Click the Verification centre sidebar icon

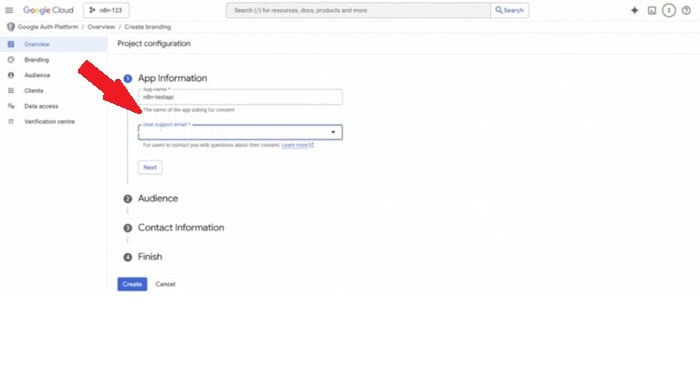(11, 121)
